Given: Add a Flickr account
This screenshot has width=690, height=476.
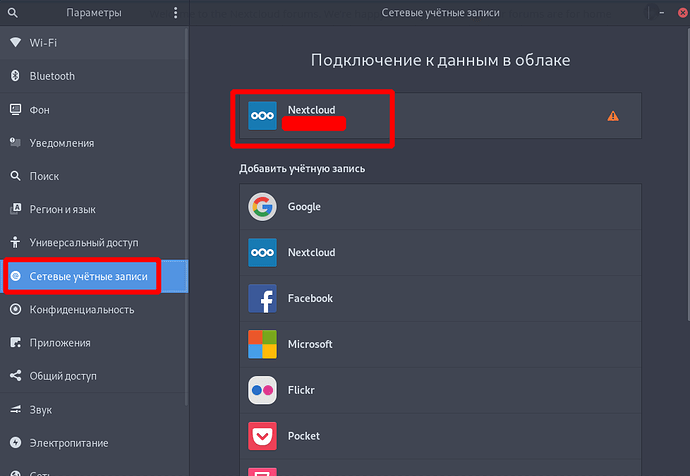Looking at the screenshot, I should [440, 390].
